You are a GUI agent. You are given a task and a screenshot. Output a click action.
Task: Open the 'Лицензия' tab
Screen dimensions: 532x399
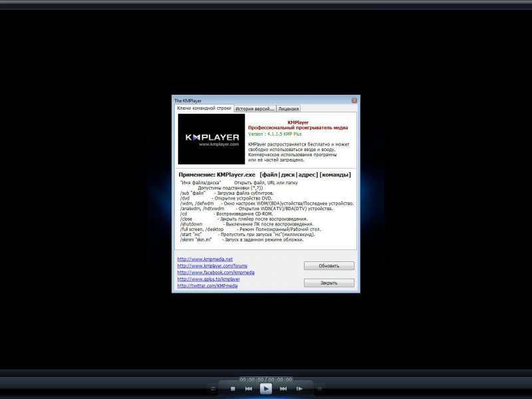click(x=289, y=108)
